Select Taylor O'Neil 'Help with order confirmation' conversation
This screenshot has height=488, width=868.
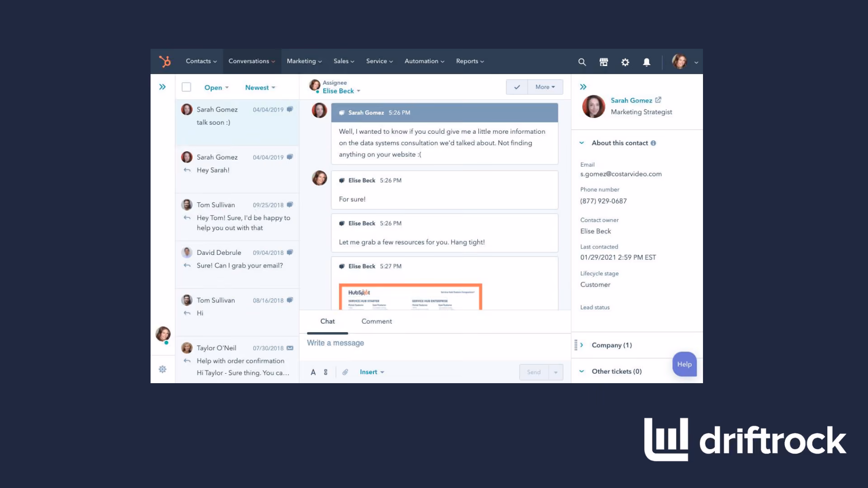pyautogui.click(x=237, y=360)
